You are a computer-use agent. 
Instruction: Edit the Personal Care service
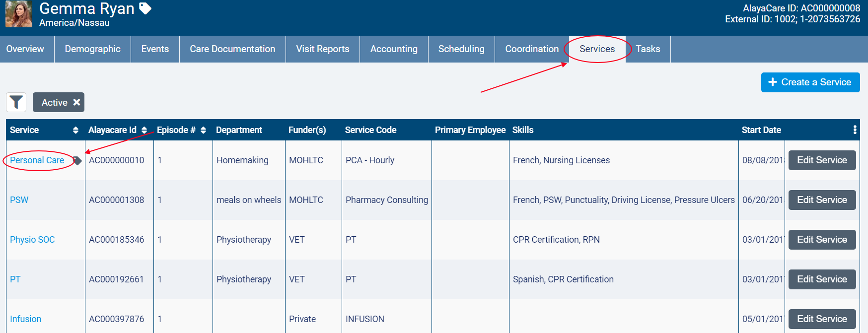click(x=822, y=160)
